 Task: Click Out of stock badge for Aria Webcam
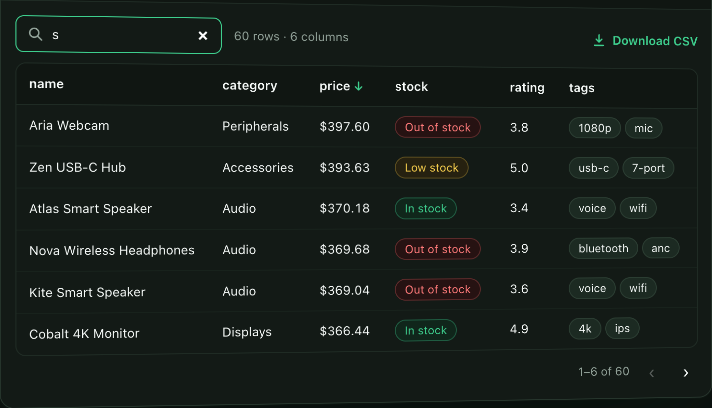437,127
